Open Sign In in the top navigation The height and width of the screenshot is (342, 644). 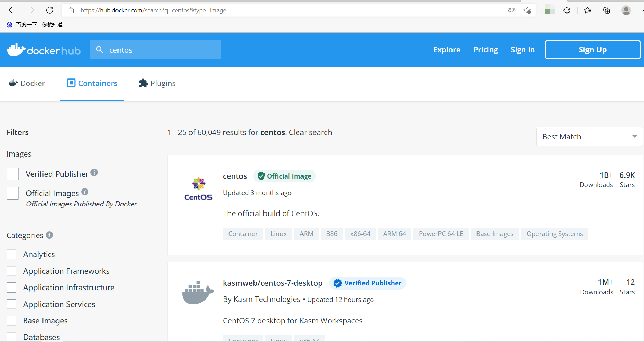522,50
